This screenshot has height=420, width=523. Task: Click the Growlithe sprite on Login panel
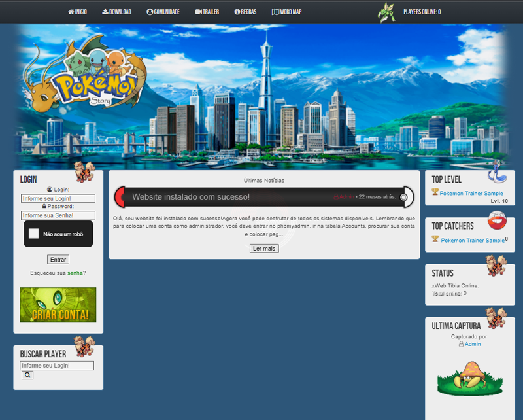(x=84, y=172)
